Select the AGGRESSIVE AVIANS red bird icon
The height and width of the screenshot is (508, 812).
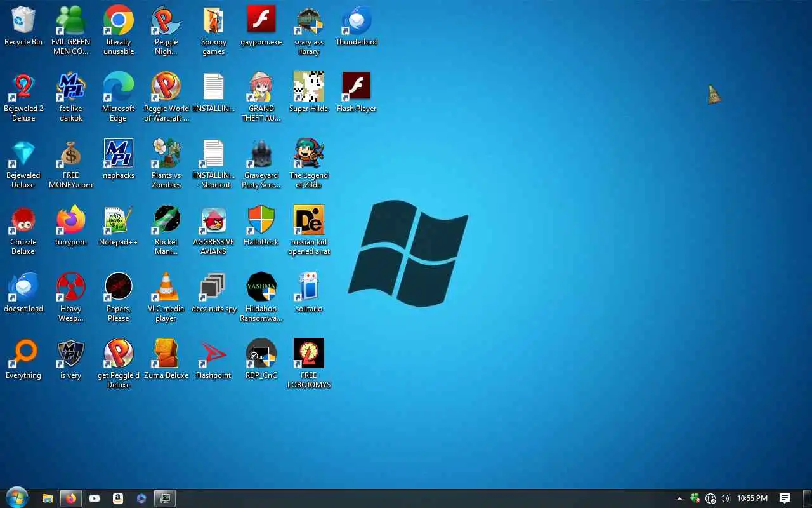pos(214,231)
